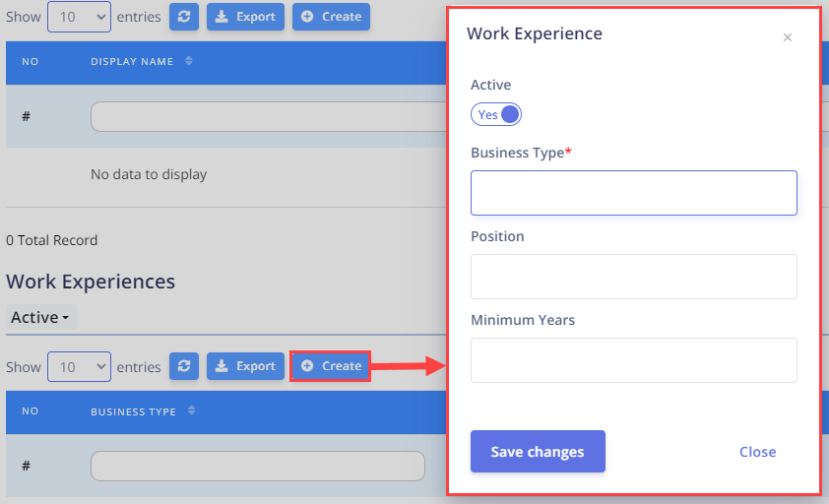Click the Save changes button
Viewport: 829px width, 504px height.
pos(538,451)
